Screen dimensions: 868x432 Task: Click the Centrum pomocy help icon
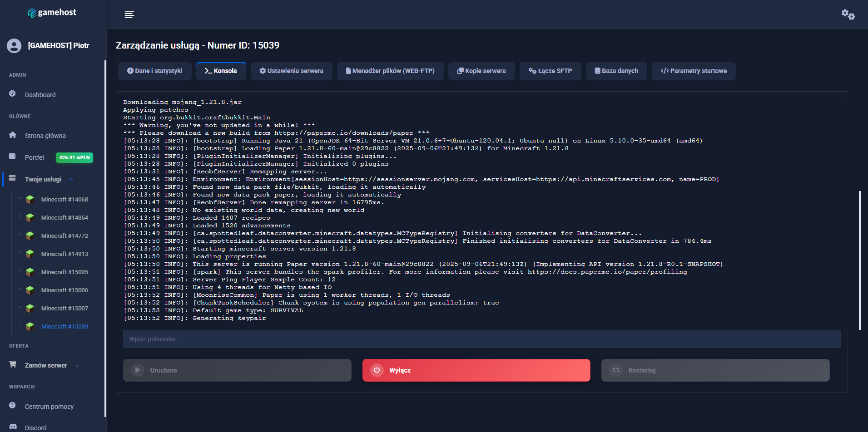pos(13,405)
